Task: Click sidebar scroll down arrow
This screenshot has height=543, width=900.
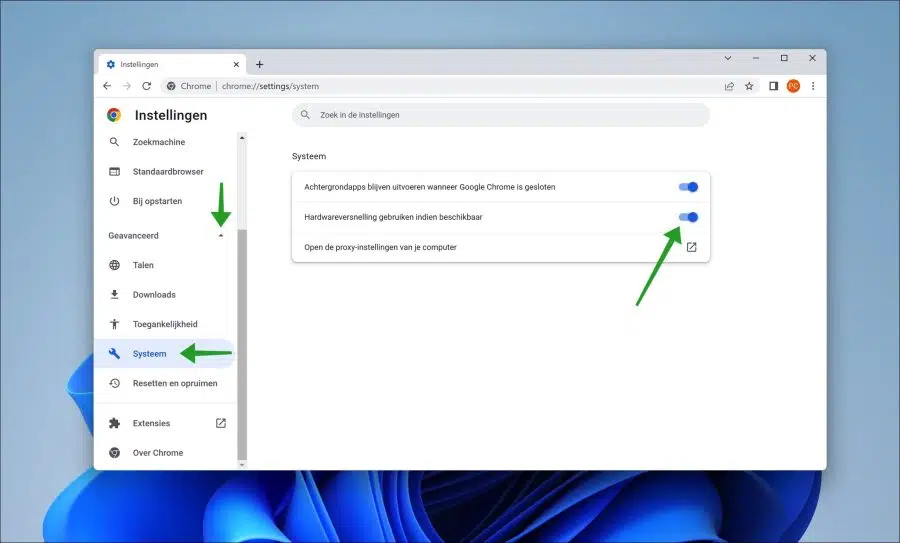Action: pyautogui.click(x=242, y=464)
